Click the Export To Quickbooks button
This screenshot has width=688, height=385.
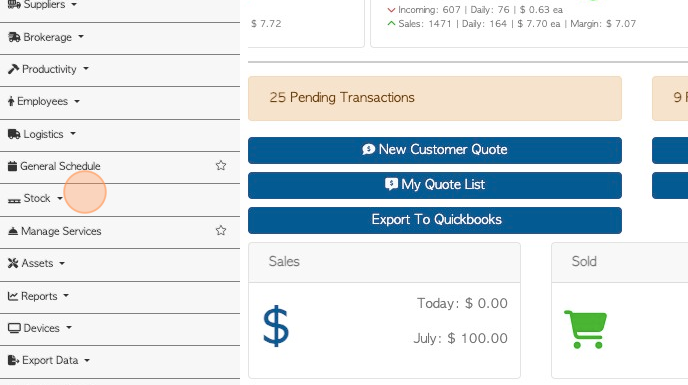[x=435, y=220]
